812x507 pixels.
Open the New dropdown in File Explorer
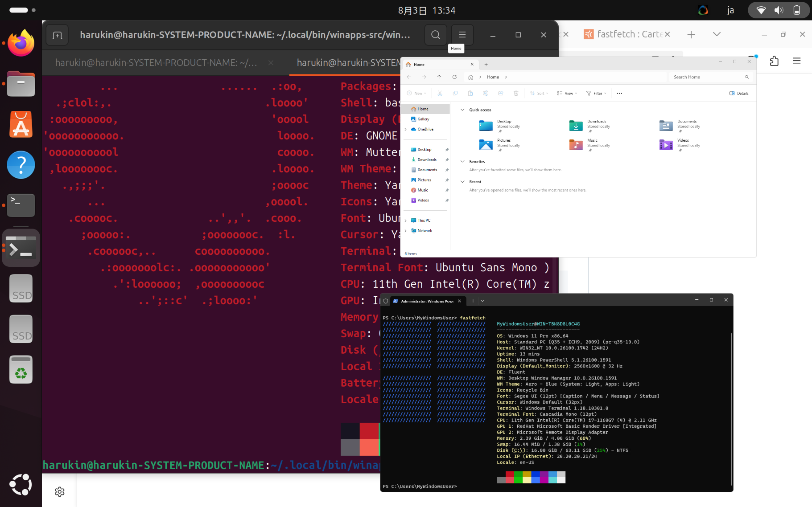pyautogui.click(x=416, y=94)
